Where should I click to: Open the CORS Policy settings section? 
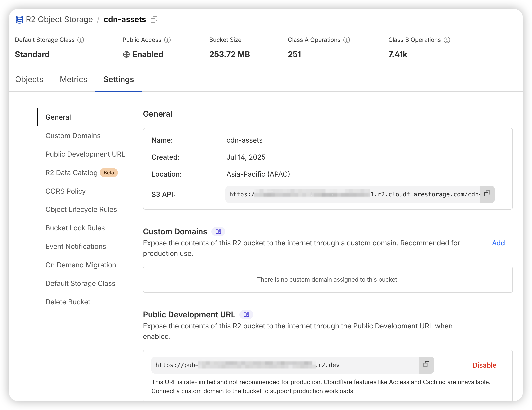click(x=66, y=191)
